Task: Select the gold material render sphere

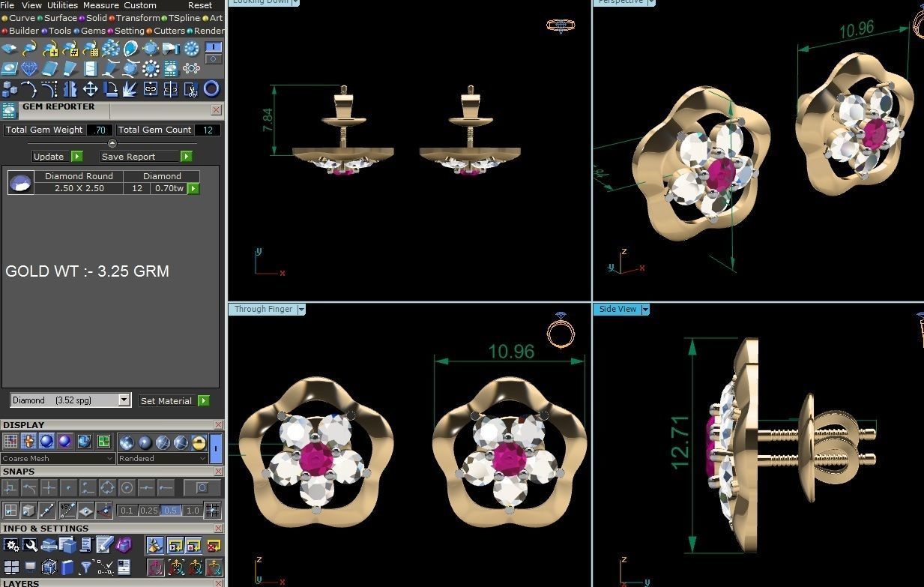Action: click(x=199, y=442)
